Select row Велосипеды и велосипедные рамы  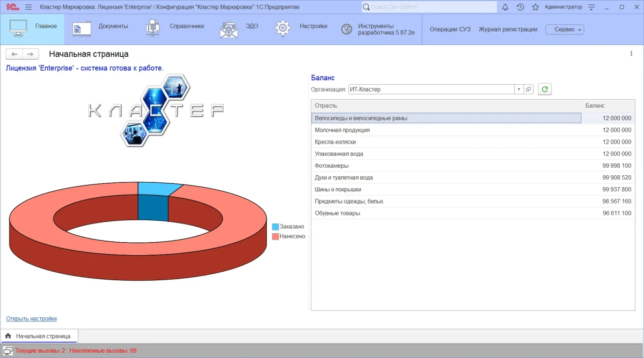click(473, 118)
